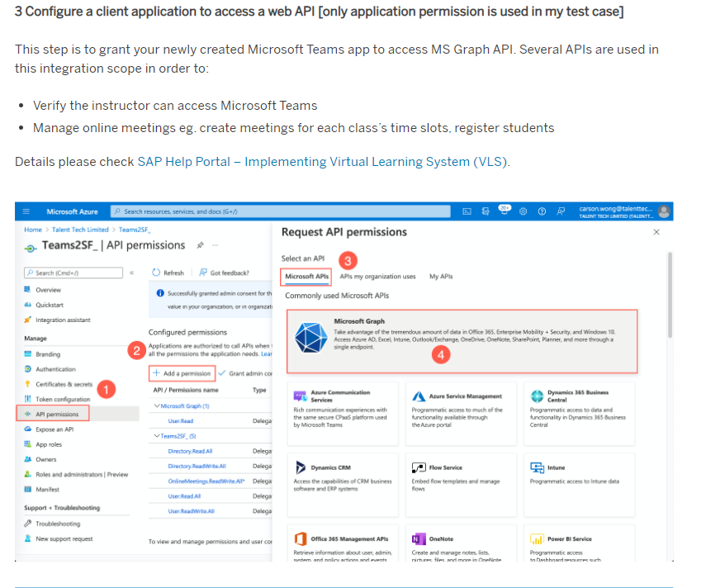Open the notifications bell icon
This screenshot has height=588, width=711.
(x=505, y=211)
